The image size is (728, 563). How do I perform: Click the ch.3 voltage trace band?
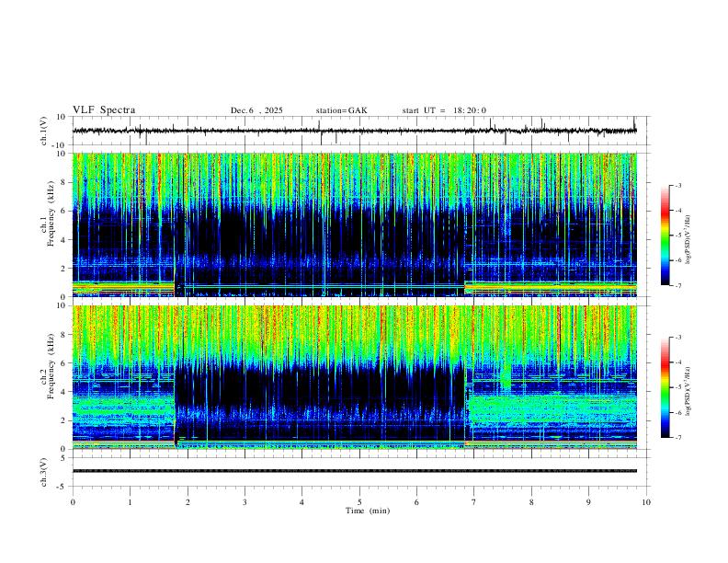(x=354, y=471)
